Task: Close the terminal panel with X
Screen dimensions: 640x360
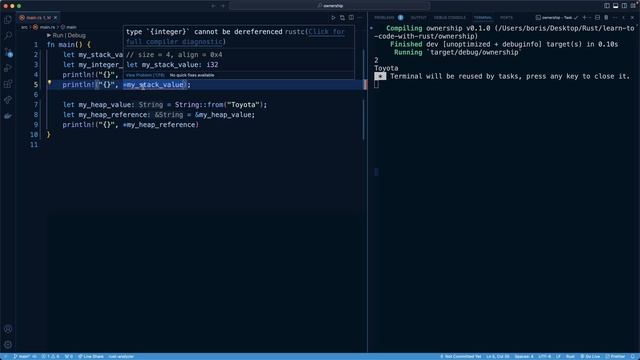Action: click(632, 18)
